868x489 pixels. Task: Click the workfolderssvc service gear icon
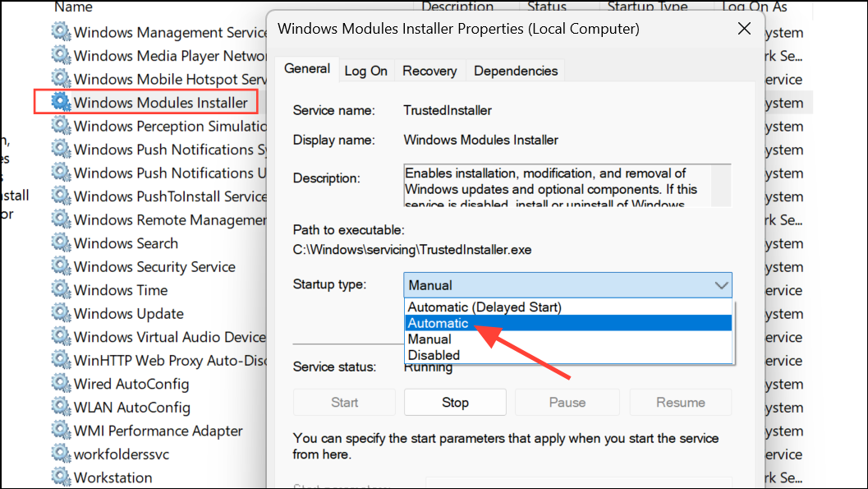pyautogui.click(x=60, y=454)
